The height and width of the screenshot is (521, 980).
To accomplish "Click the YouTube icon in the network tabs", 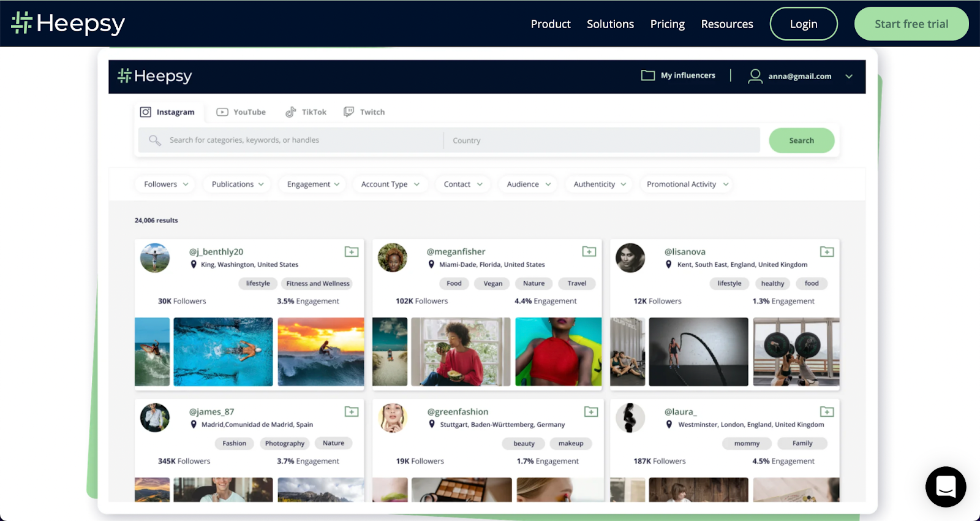I will coord(222,112).
